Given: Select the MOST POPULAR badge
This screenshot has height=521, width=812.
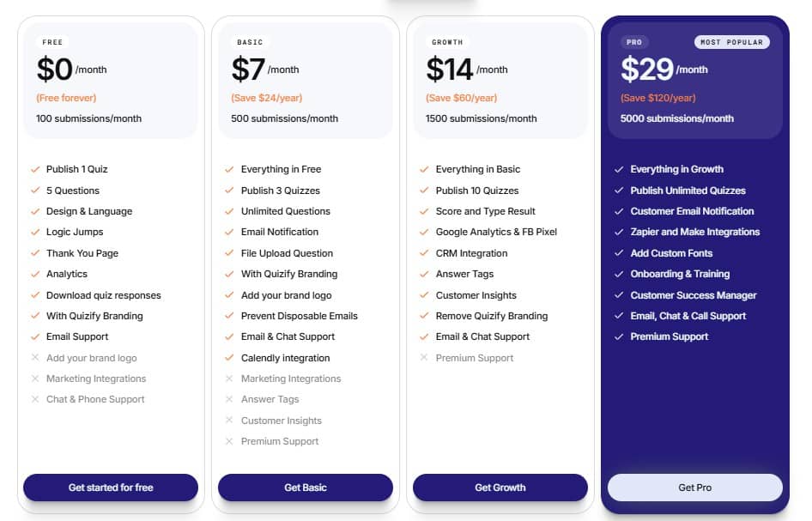Looking at the screenshot, I should point(731,41).
